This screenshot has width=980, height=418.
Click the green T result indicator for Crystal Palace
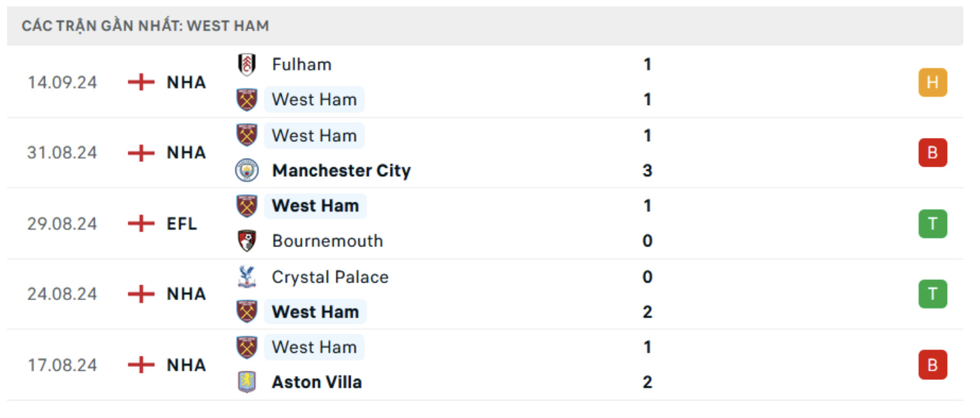(932, 294)
